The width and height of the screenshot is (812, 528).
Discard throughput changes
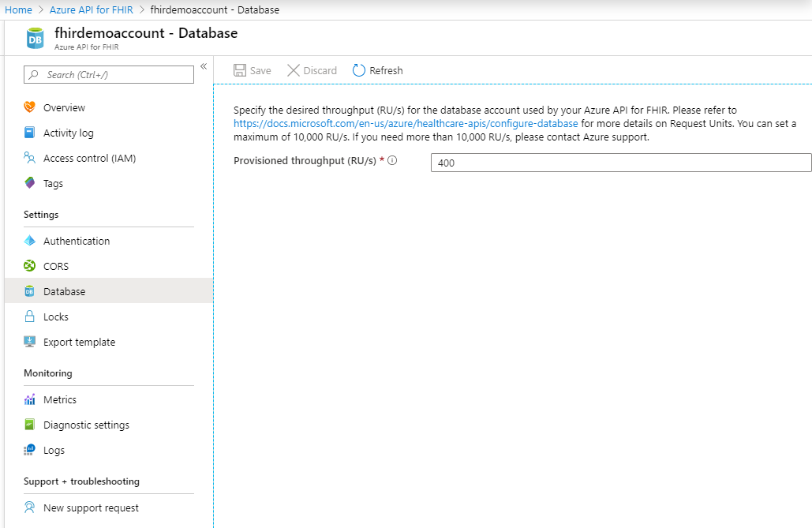pyautogui.click(x=312, y=70)
